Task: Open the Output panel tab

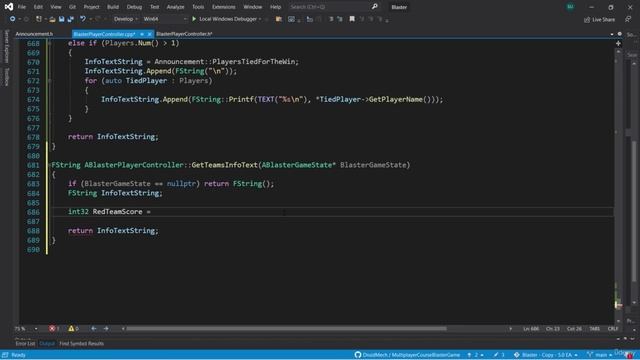Action: pos(47,344)
